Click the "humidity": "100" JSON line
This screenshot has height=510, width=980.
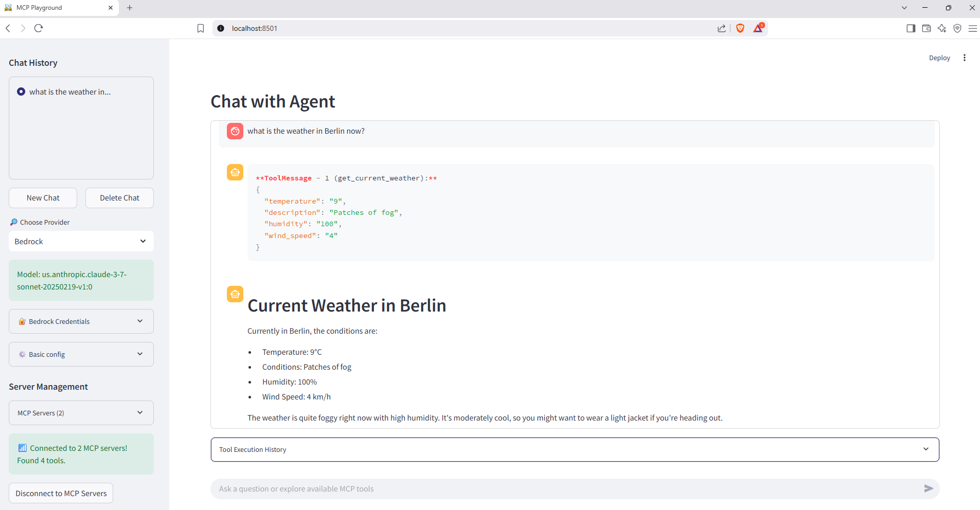tap(303, 224)
